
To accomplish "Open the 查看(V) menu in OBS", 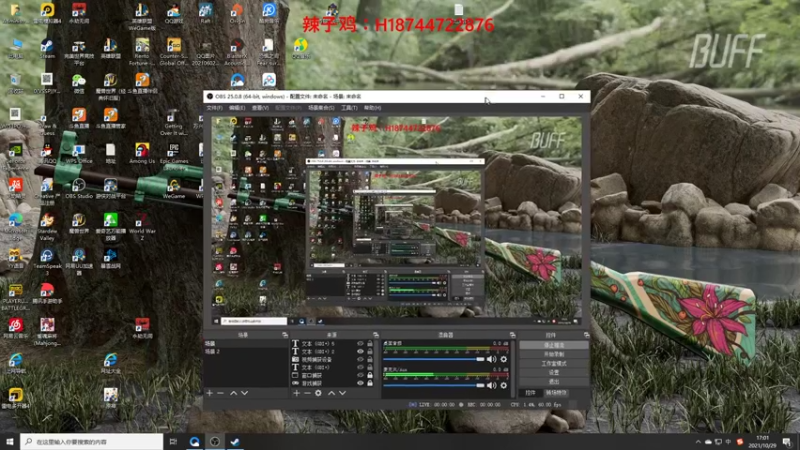I will [260, 108].
